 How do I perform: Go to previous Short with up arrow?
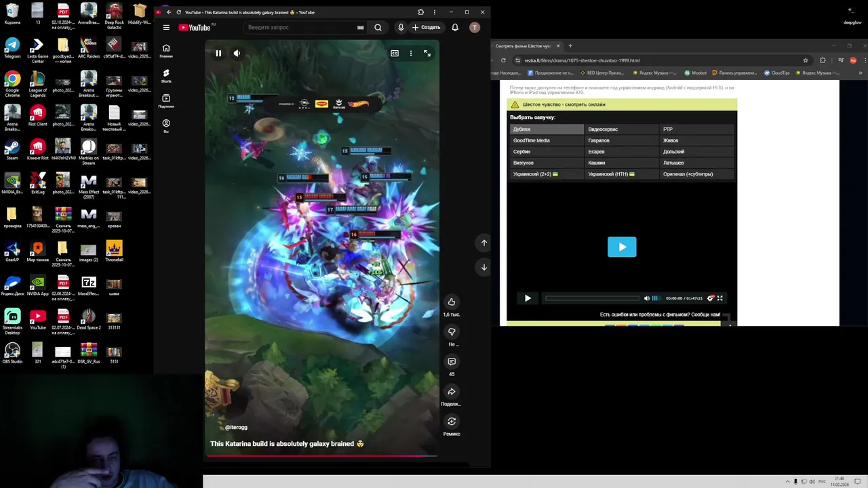pyautogui.click(x=484, y=243)
